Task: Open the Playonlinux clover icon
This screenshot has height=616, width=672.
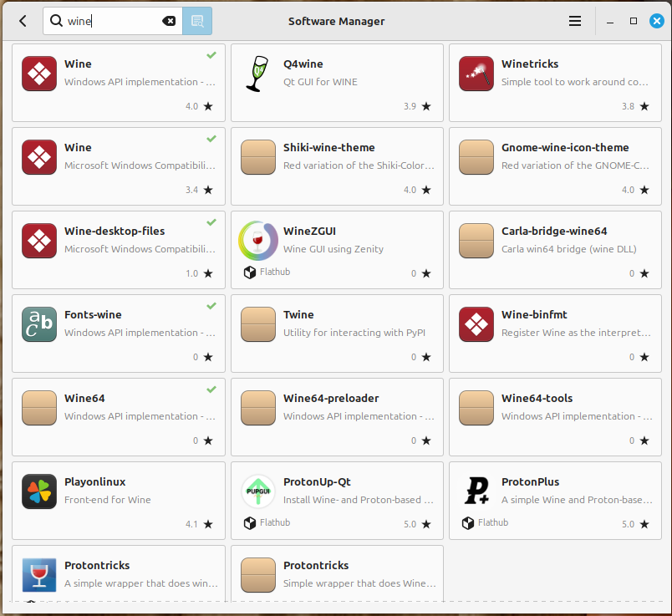Action: [x=39, y=491]
